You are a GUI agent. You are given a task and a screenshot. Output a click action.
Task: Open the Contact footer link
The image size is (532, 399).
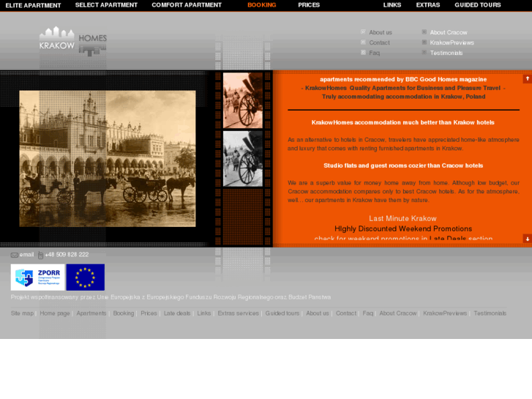tap(346, 313)
